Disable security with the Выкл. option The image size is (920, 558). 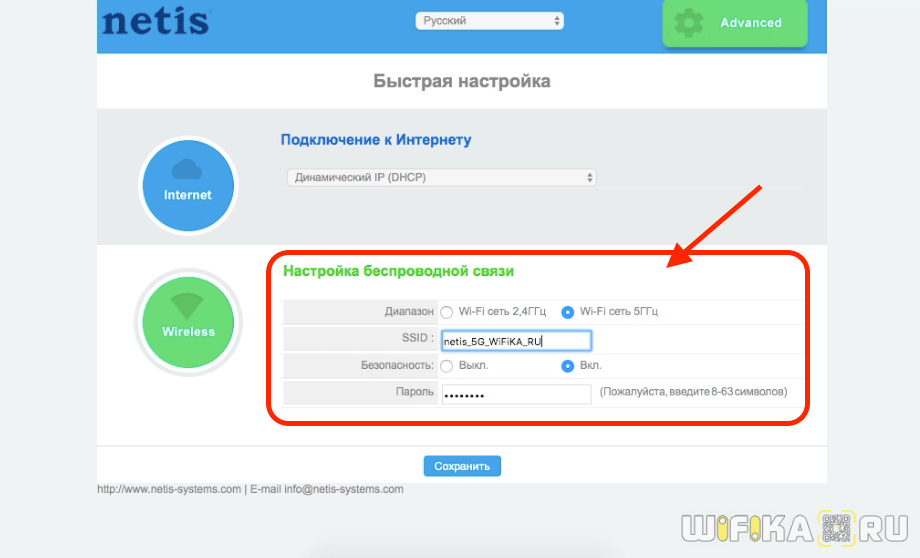(x=447, y=366)
